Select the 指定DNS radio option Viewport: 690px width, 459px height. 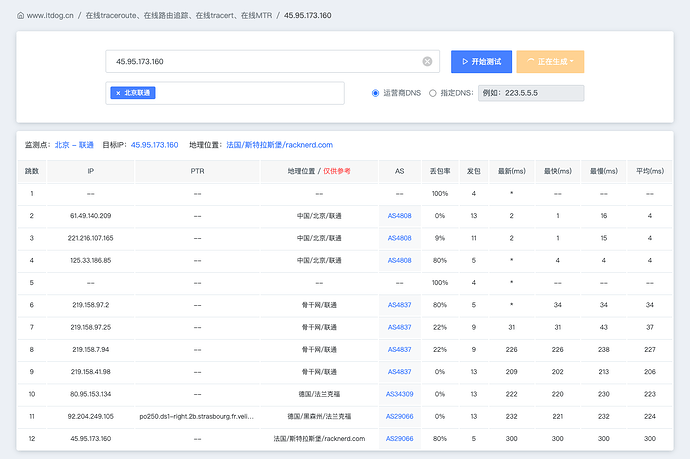[x=433, y=93]
